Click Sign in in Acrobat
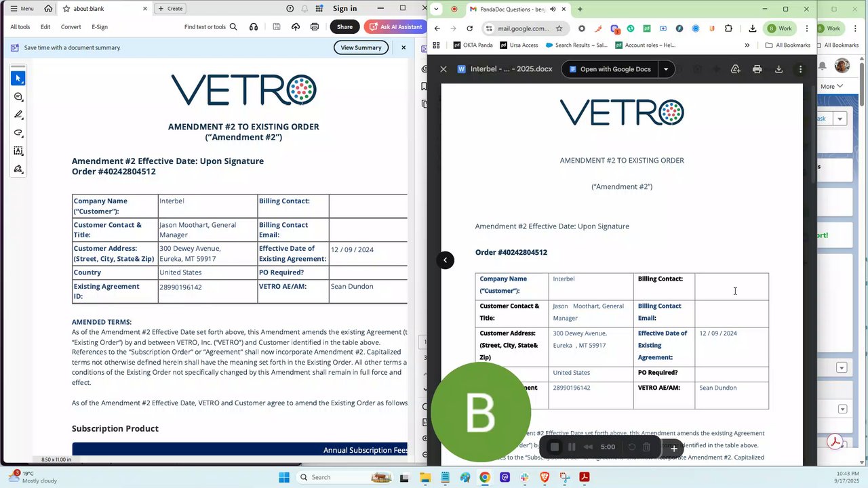The width and height of the screenshot is (868, 488). pyautogui.click(x=344, y=9)
